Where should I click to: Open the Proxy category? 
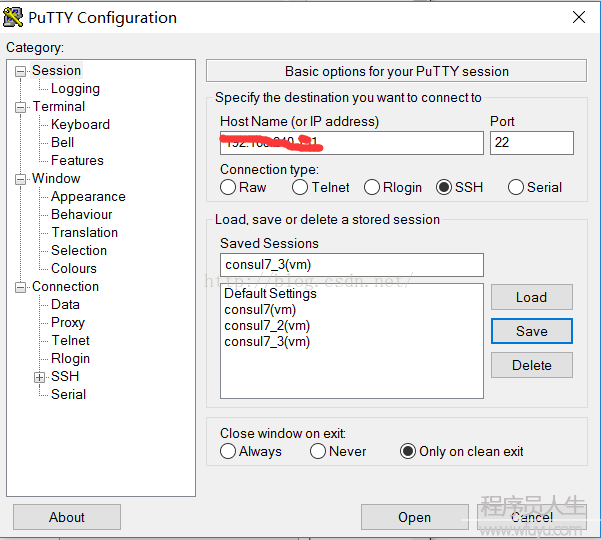click(x=68, y=323)
